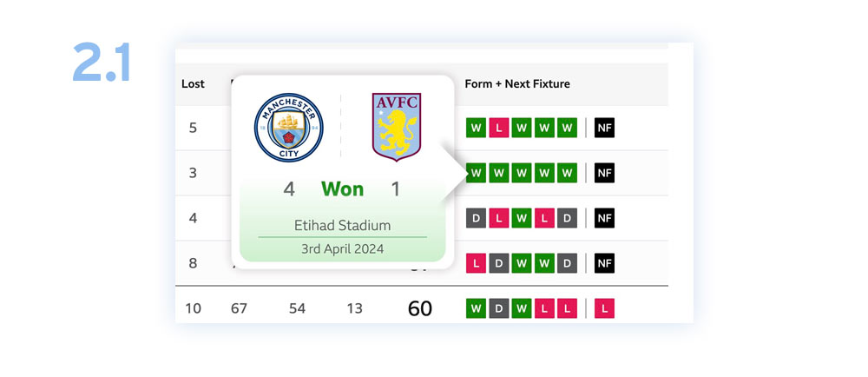
Task: Click the 3rd April 2024 match date
Action: (342, 248)
